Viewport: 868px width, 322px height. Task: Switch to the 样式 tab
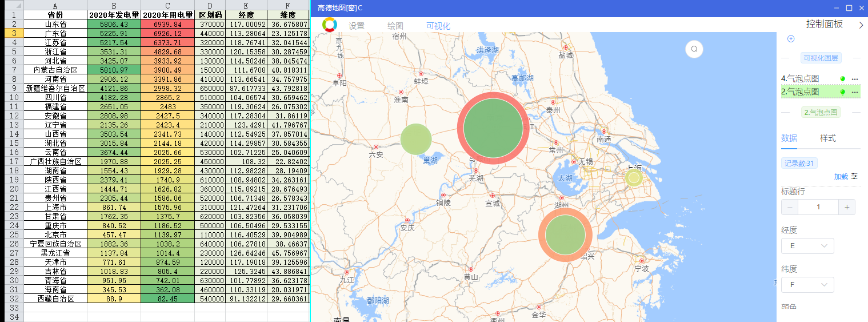coord(828,138)
